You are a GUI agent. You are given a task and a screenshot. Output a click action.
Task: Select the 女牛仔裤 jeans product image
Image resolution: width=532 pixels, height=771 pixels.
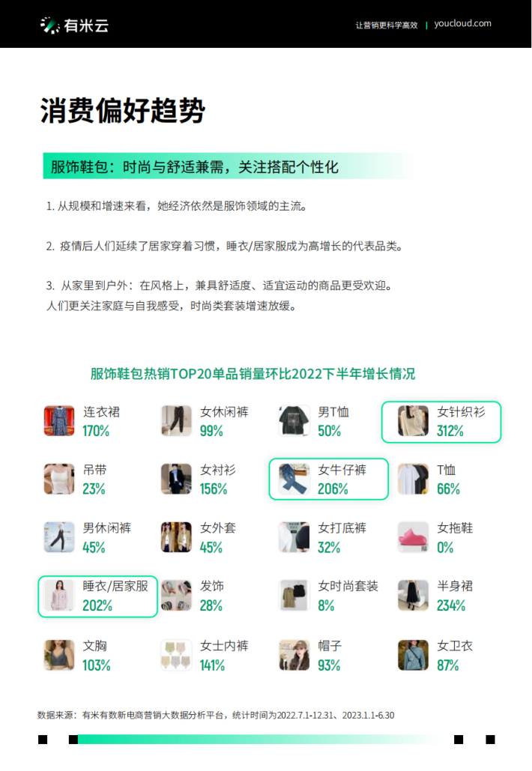(x=294, y=479)
